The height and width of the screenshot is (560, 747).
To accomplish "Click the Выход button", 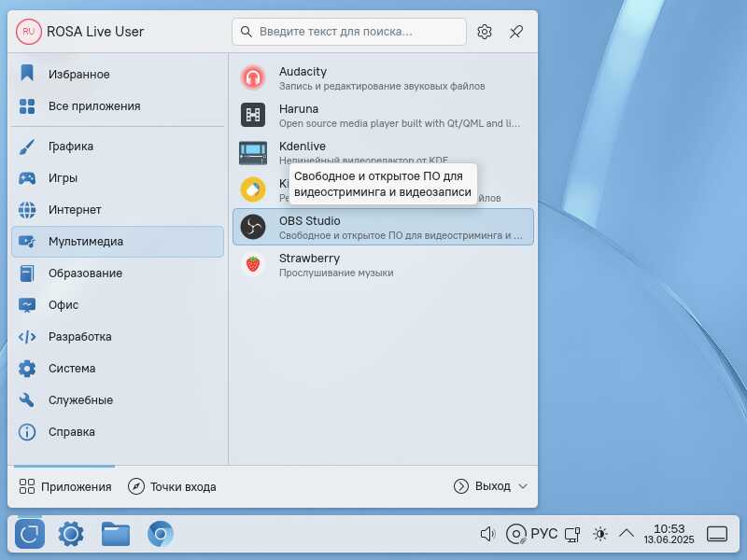I will click(x=482, y=486).
